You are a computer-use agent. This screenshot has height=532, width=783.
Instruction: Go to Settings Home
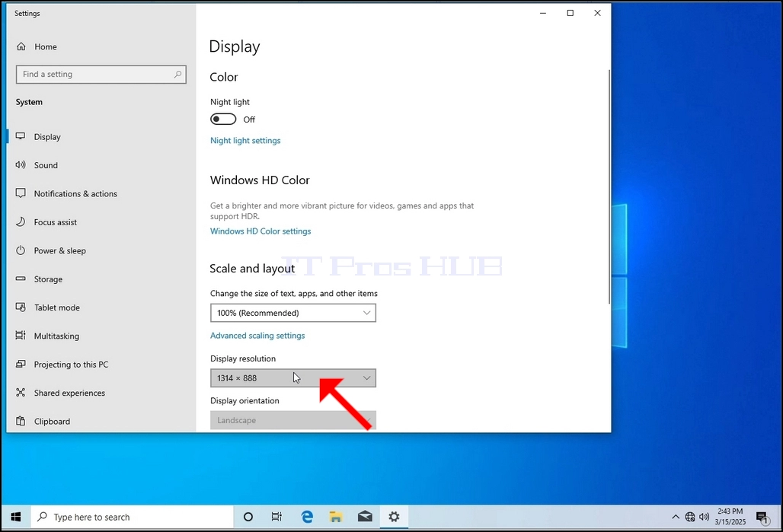[x=101, y=46]
